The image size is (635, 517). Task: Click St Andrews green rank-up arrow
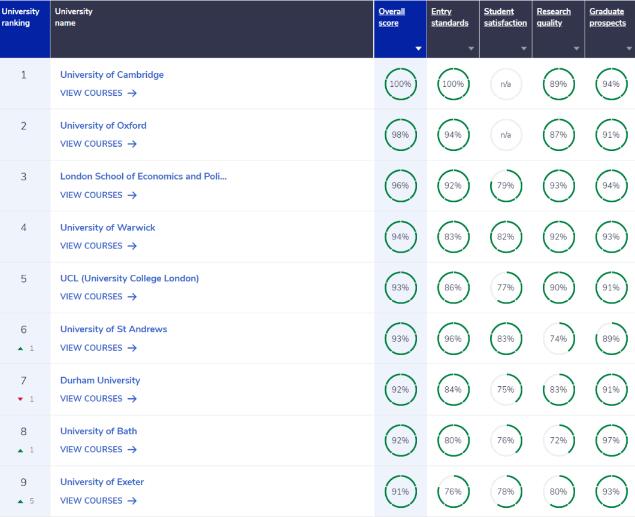(21, 349)
